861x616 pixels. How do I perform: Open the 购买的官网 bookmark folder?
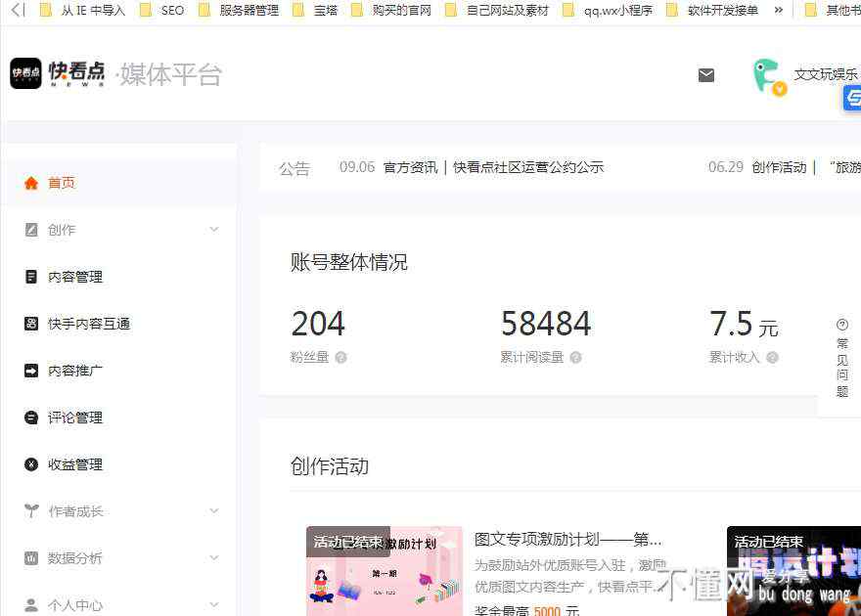[391, 10]
